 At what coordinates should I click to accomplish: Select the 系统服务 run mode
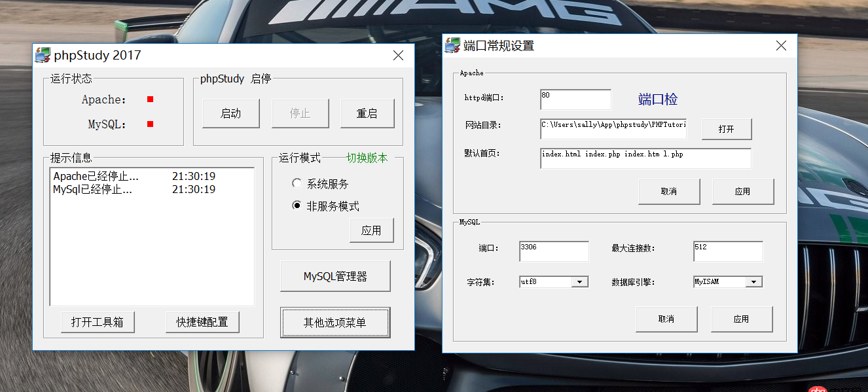[297, 183]
